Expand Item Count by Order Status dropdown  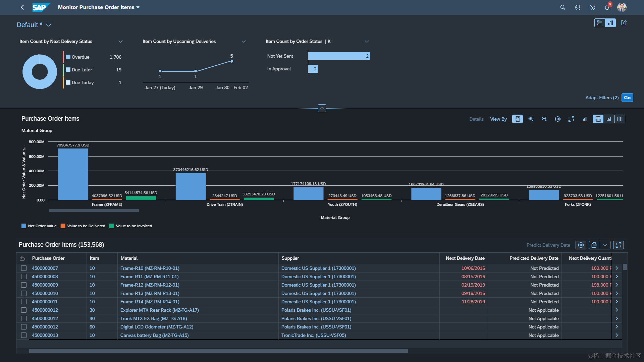pos(367,42)
